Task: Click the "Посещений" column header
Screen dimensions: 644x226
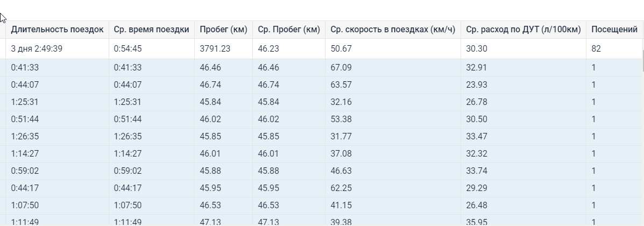Action: [614, 30]
